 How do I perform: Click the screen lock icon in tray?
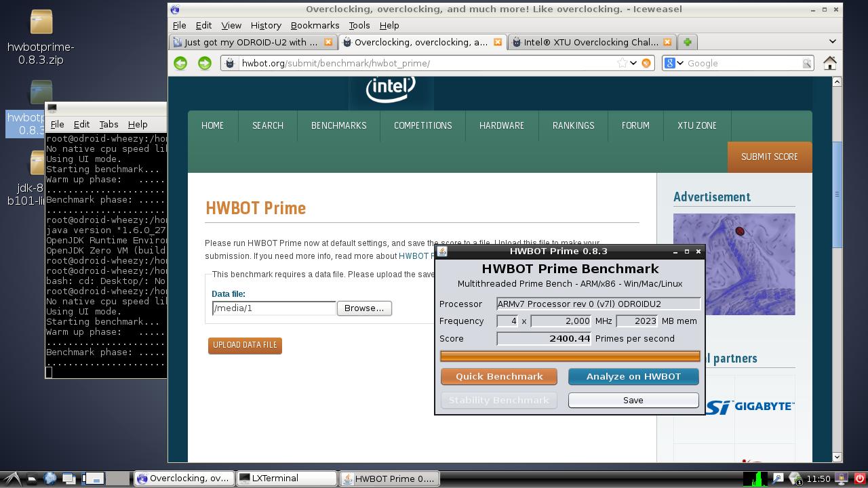tap(842, 479)
